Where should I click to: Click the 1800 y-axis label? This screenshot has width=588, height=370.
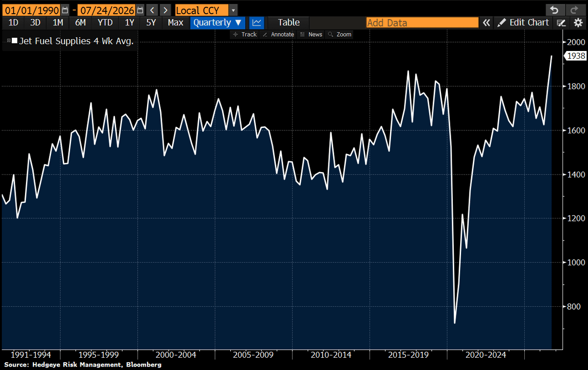point(577,86)
